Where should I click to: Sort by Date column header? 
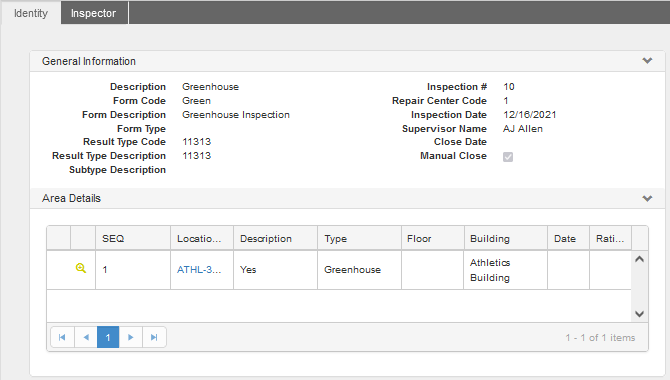coord(568,239)
